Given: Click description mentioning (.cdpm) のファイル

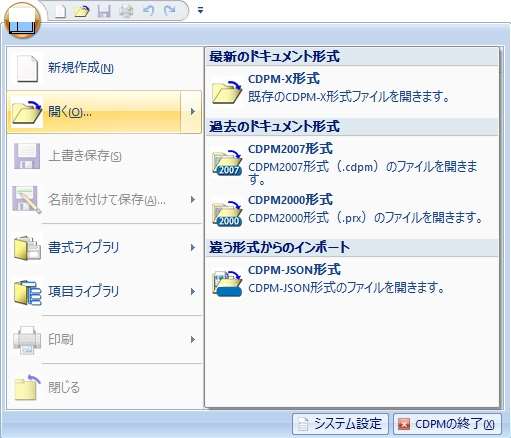Looking at the screenshot, I should point(363,172).
